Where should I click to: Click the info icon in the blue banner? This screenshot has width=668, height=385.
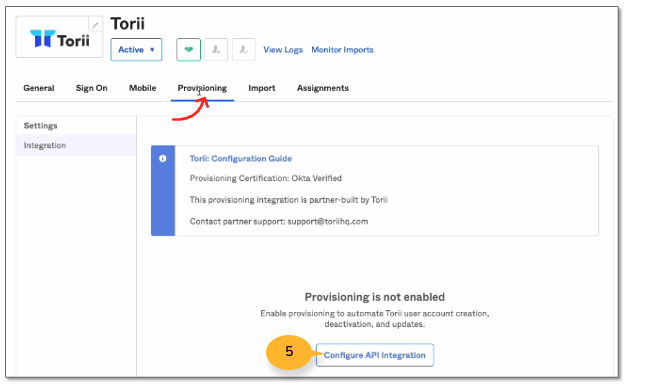click(163, 158)
